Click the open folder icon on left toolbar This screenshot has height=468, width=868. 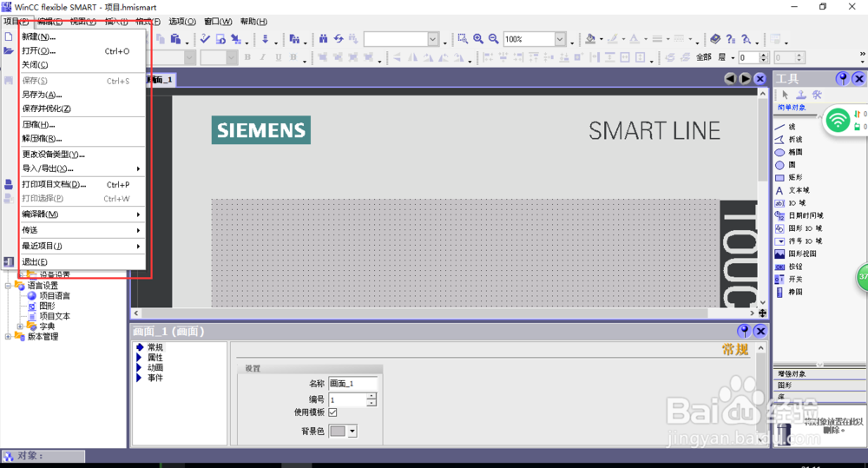pos(9,51)
